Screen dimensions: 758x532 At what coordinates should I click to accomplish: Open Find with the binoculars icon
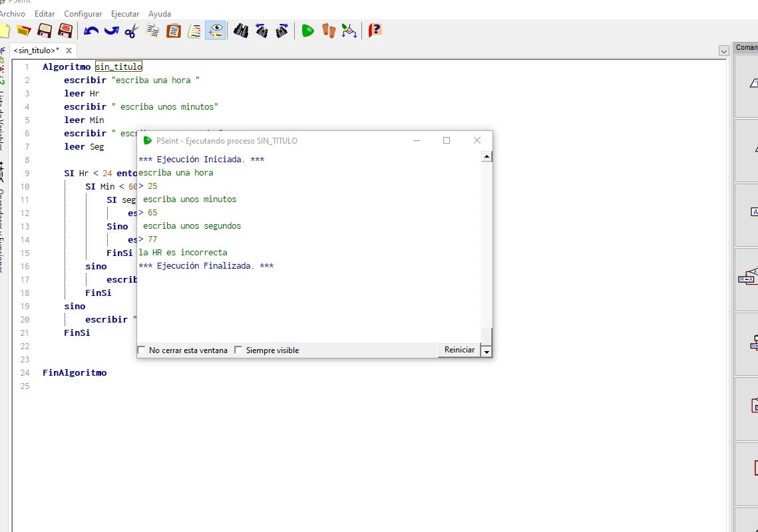(x=241, y=31)
